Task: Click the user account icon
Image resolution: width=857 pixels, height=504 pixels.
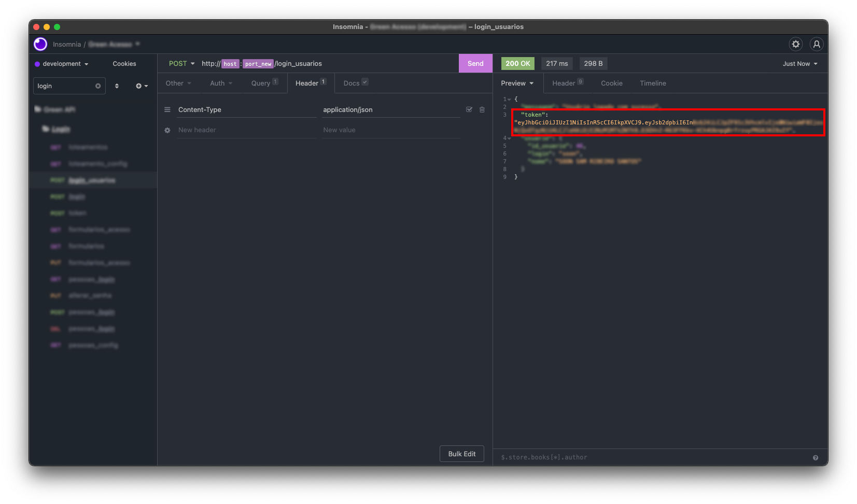Action: 816,44
